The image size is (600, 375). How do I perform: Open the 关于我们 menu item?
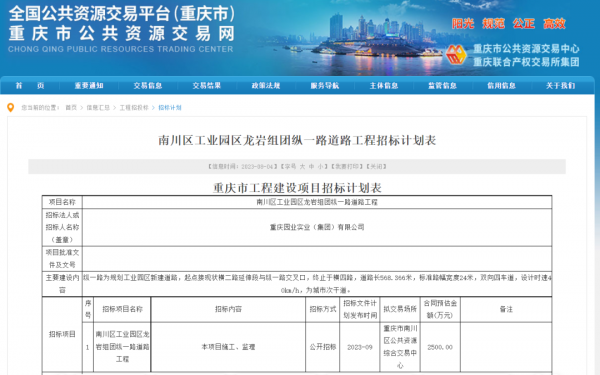(560, 86)
